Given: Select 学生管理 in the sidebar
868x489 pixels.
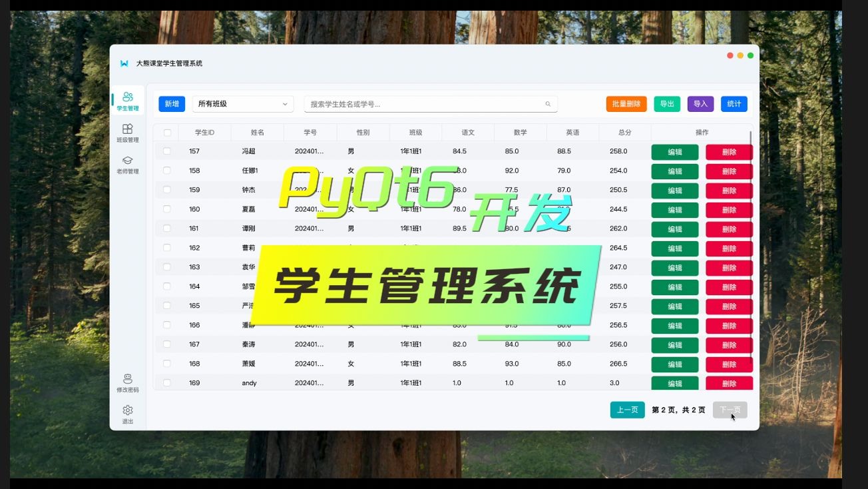Looking at the screenshot, I should 127,101.
